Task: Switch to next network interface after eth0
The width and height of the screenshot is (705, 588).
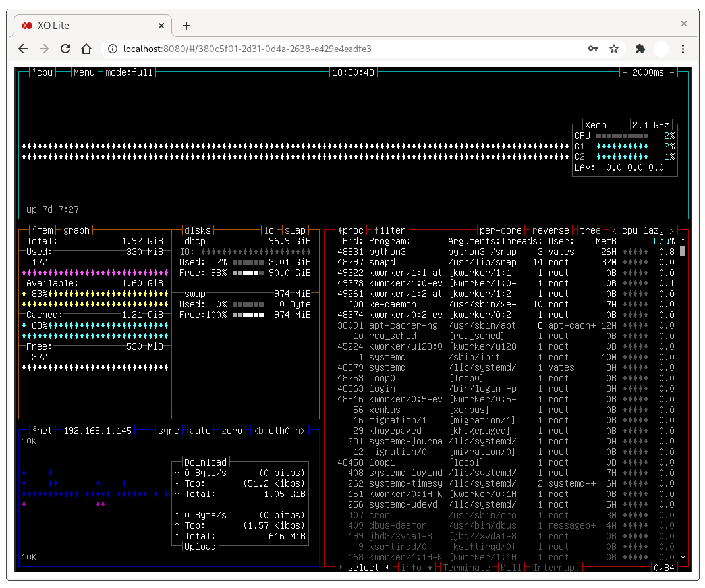Action: point(299,431)
